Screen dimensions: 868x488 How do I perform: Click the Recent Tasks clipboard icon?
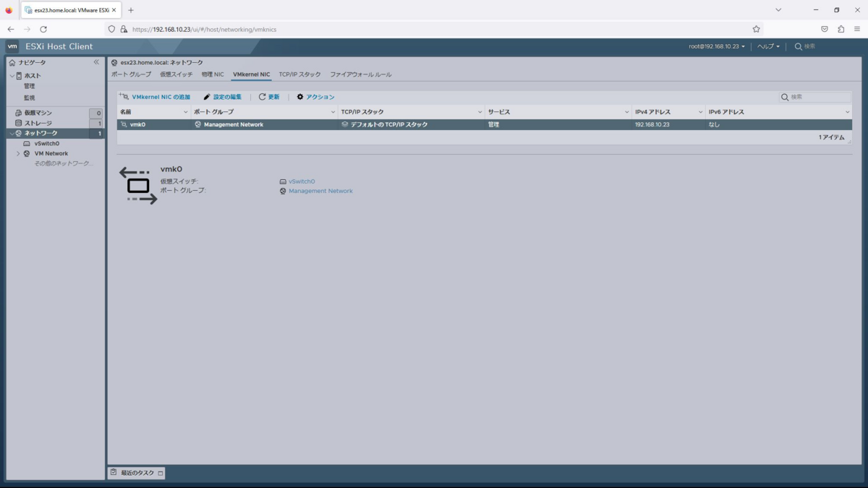click(x=114, y=473)
